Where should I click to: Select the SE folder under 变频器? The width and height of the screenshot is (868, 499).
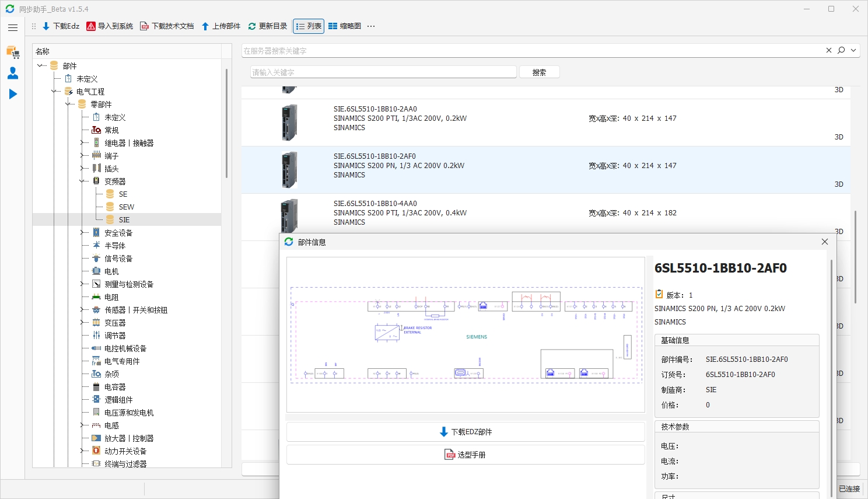coord(123,194)
